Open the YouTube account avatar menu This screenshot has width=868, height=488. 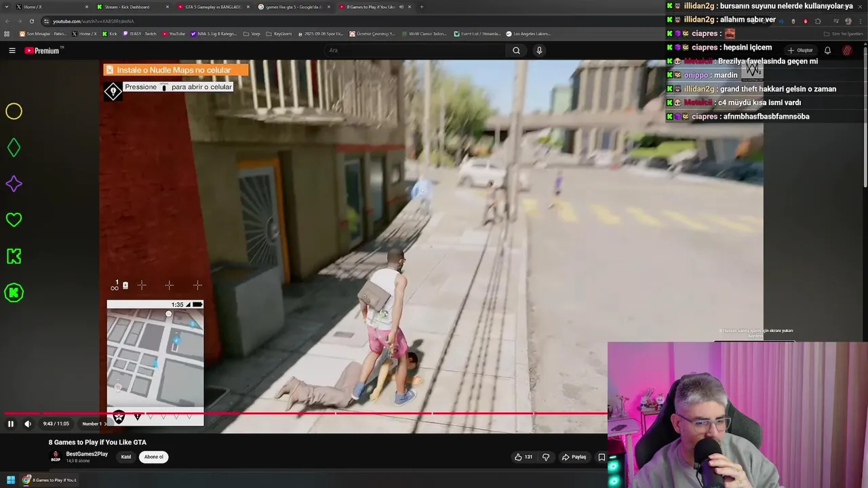pyautogui.click(x=847, y=50)
